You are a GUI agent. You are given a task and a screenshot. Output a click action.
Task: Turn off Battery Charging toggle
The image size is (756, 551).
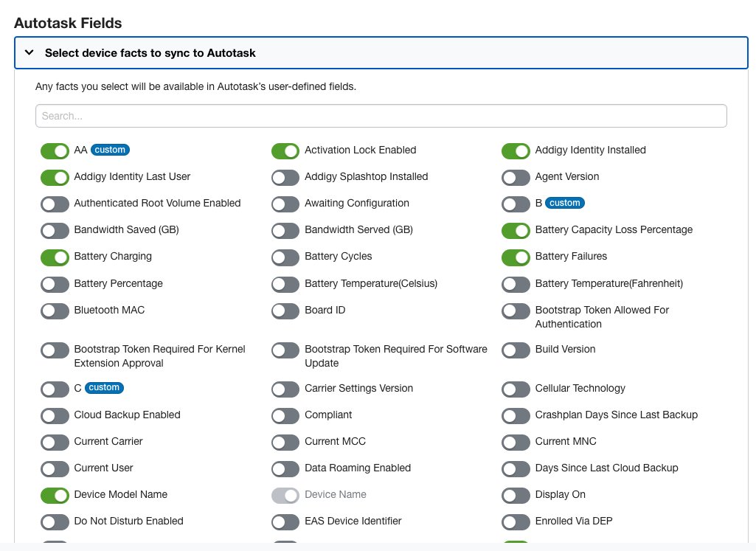[x=55, y=257]
